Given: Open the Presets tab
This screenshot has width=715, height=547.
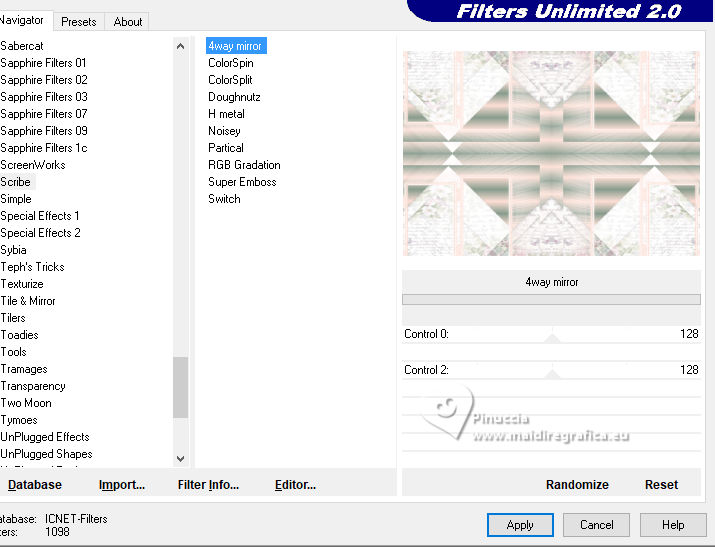Looking at the screenshot, I should tap(79, 22).
